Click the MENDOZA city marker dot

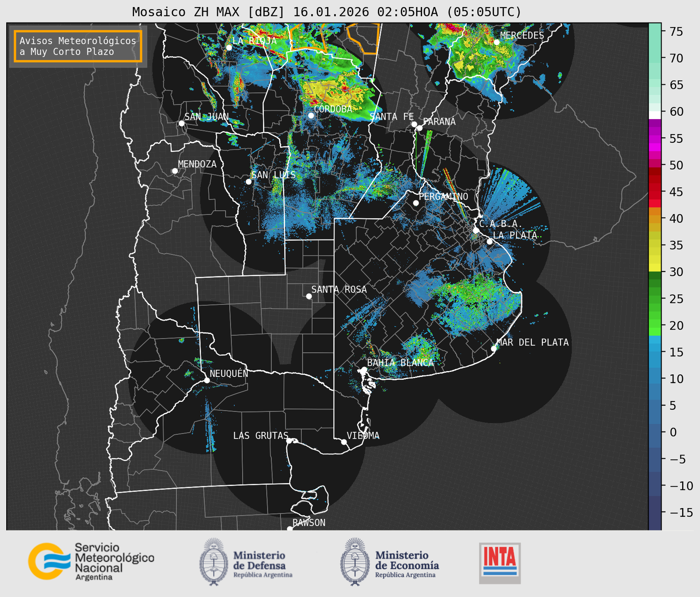[175, 171]
